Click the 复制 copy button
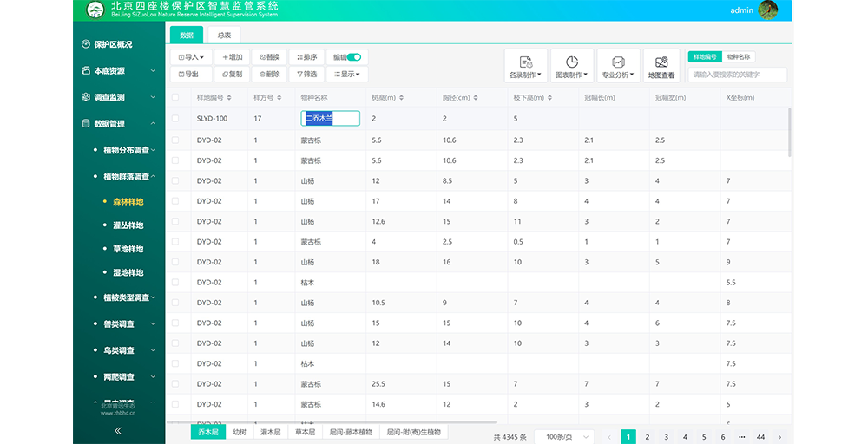Viewport: 868px width, 444px height. [x=232, y=74]
